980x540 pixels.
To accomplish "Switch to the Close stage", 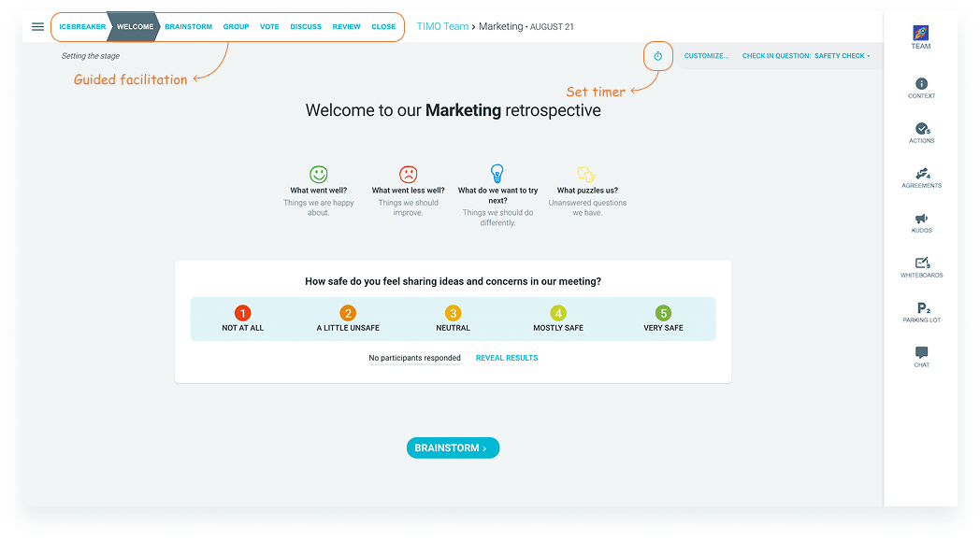I will pos(383,27).
